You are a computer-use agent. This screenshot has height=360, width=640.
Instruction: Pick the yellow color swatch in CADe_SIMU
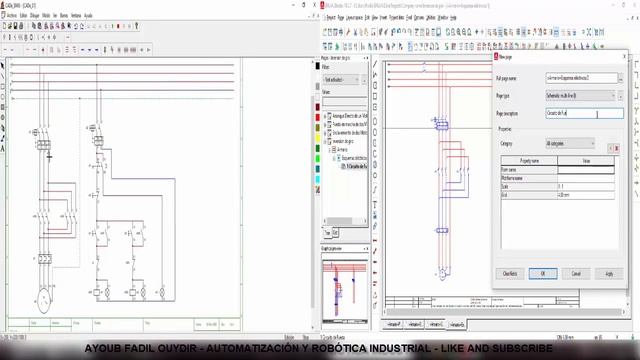click(x=318, y=138)
